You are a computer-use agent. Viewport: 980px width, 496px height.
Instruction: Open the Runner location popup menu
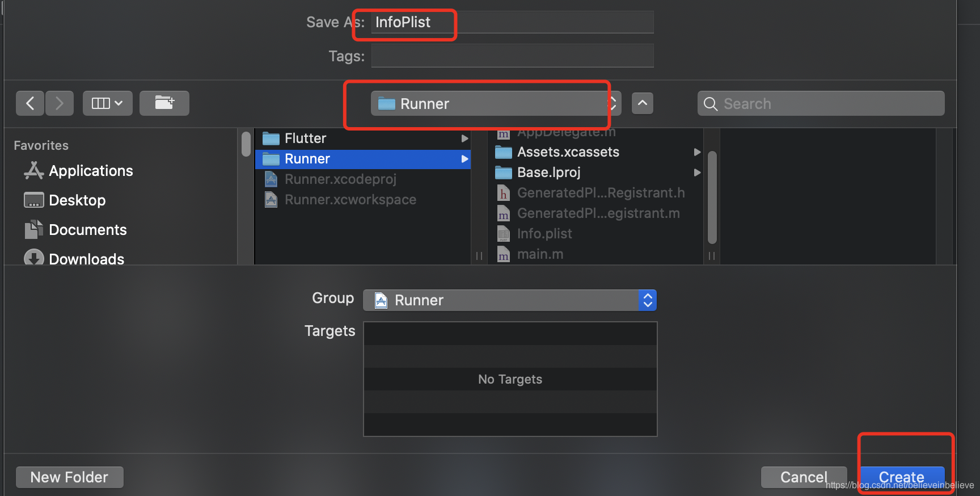496,103
